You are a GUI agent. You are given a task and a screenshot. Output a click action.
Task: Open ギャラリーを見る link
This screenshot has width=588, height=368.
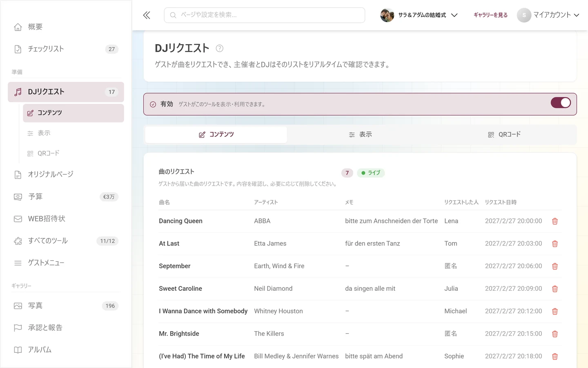tap(490, 15)
